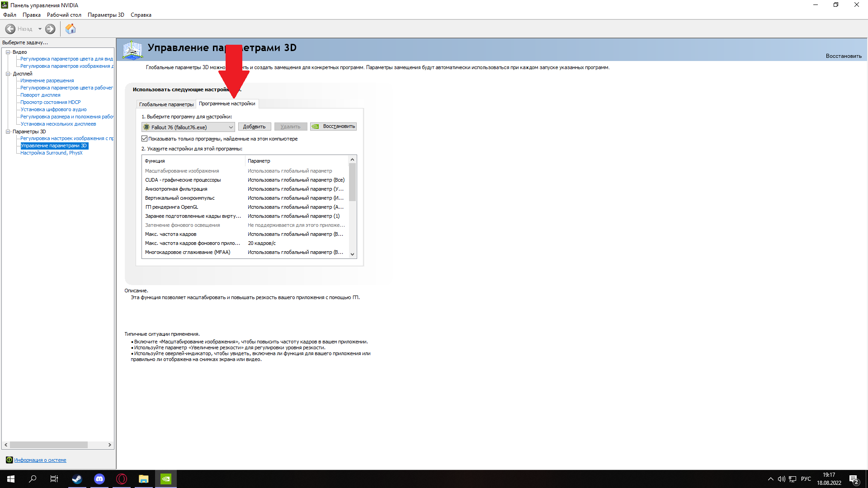Select the Вертикальный синхроимпульс setting row
The width and height of the screenshot is (868, 488).
click(x=180, y=198)
